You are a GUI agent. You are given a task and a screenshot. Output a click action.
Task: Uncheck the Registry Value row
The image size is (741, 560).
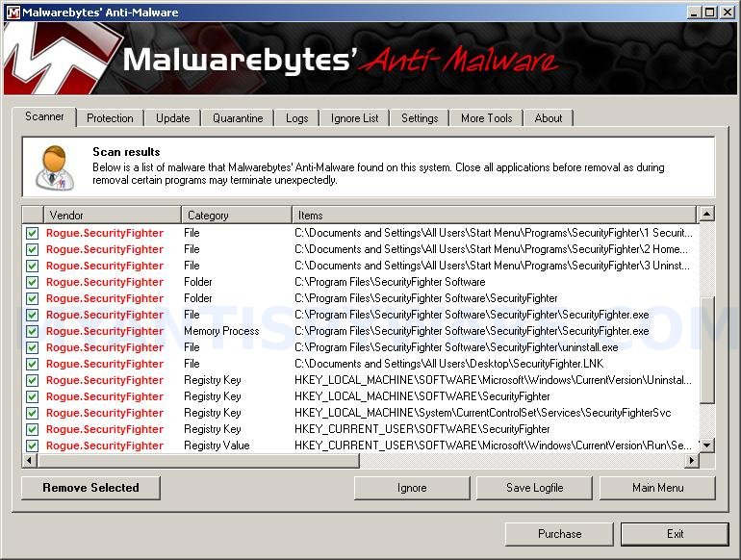pyautogui.click(x=32, y=446)
